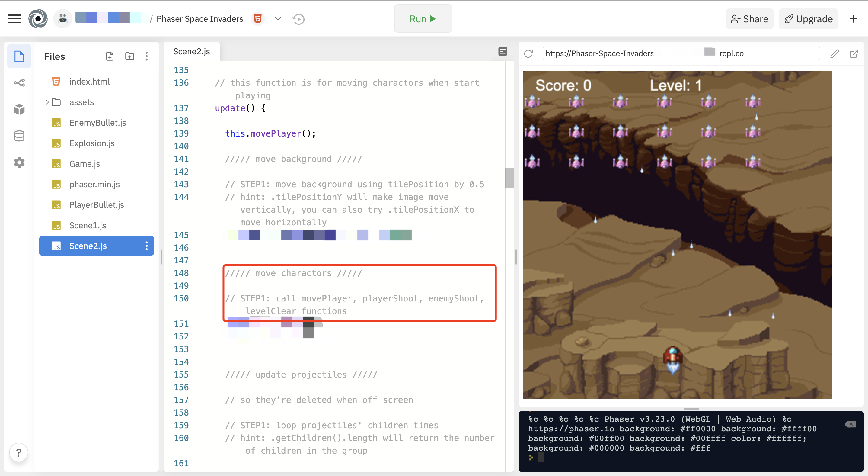This screenshot has width=868, height=476.
Task: Click the Share button
Action: coord(749,19)
